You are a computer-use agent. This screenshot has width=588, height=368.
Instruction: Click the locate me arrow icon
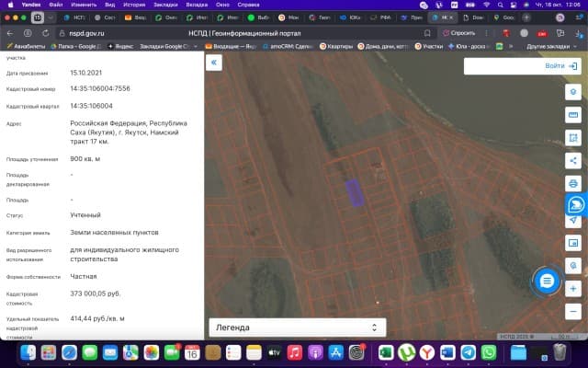click(573, 220)
